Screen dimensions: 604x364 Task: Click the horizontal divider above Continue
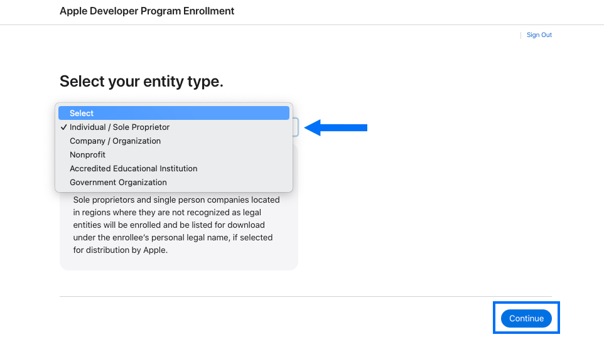(306, 297)
